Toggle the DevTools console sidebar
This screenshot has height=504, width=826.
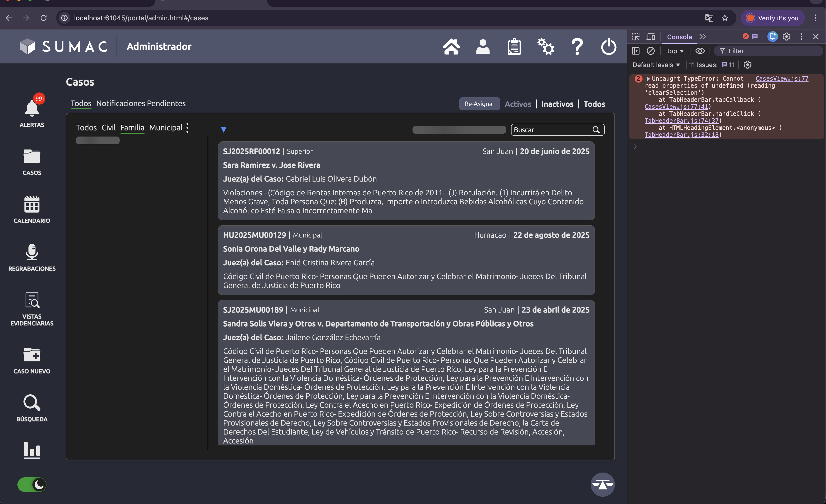635,51
